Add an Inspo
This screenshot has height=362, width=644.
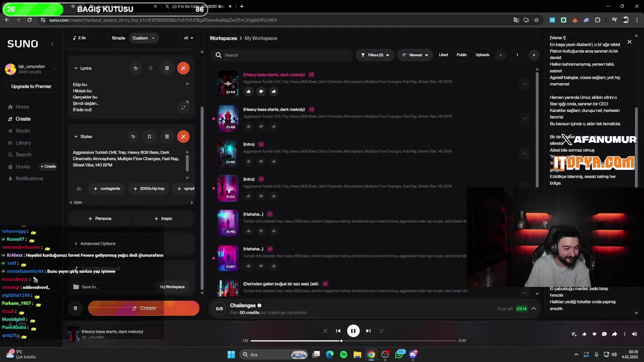(x=163, y=219)
